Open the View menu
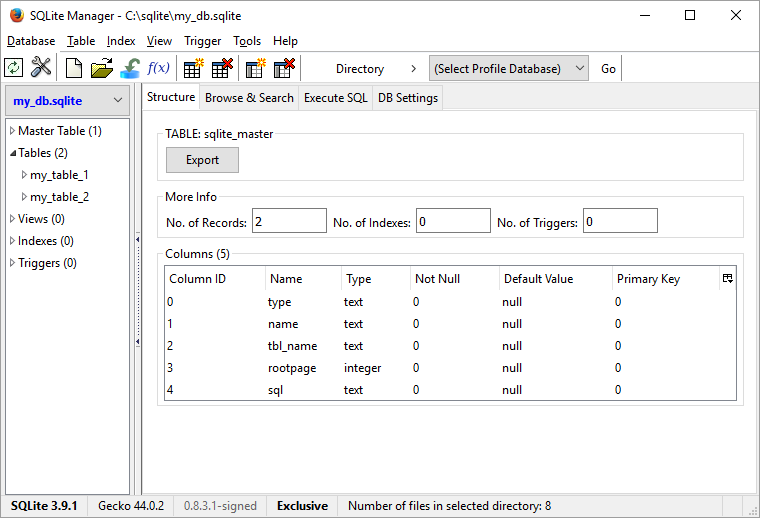The width and height of the screenshot is (760, 518). click(x=159, y=41)
